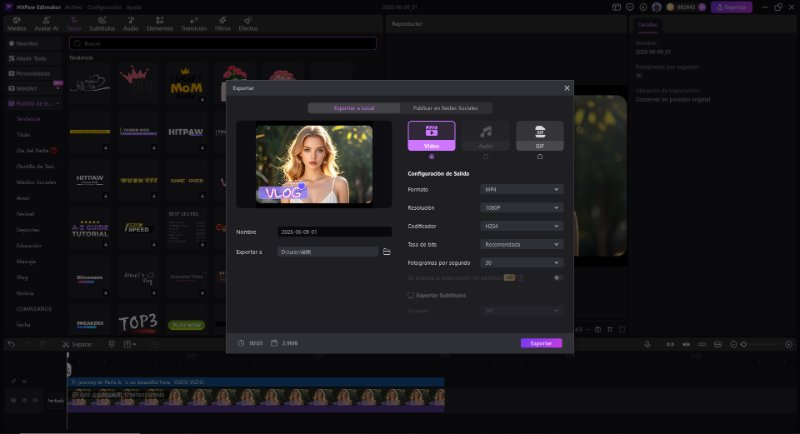Click the Exportar button in title bar
This screenshot has height=434, width=800.
point(732,7)
